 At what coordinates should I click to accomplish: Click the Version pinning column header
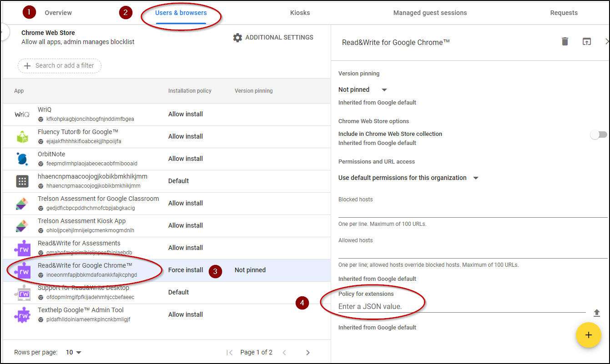click(254, 91)
